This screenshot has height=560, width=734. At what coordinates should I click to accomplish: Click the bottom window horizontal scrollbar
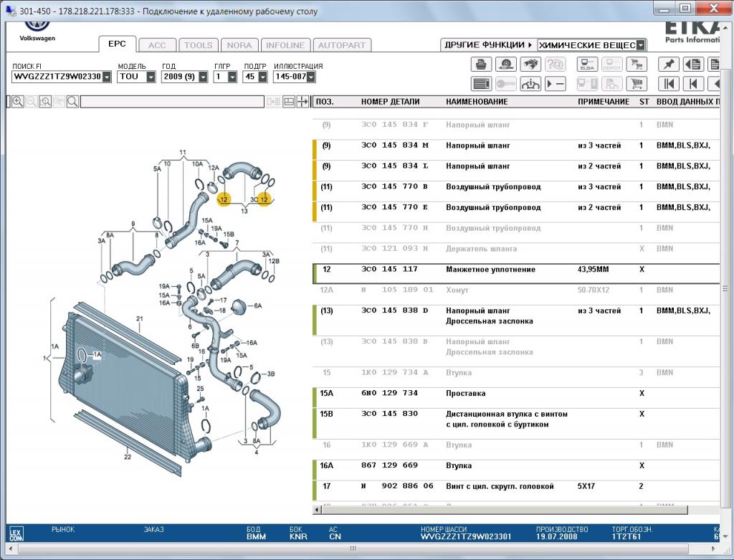tap(353, 549)
